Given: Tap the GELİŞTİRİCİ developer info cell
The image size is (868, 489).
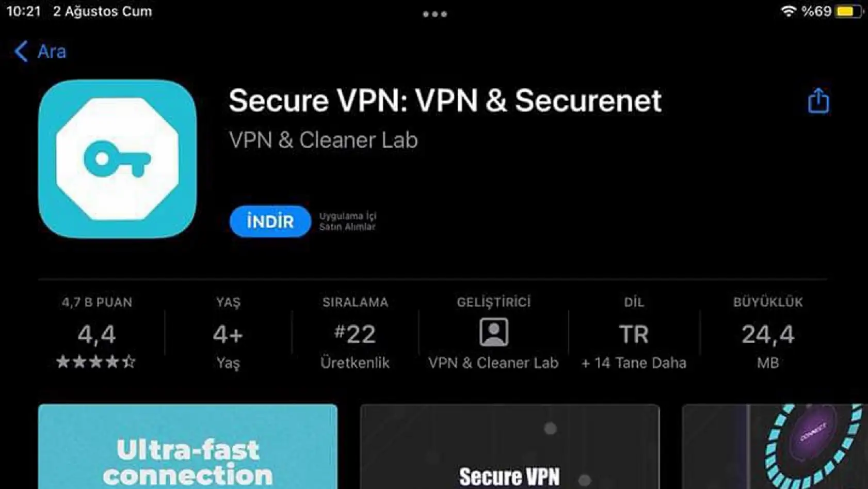Looking at the screenshot, I should pos(493,333).
